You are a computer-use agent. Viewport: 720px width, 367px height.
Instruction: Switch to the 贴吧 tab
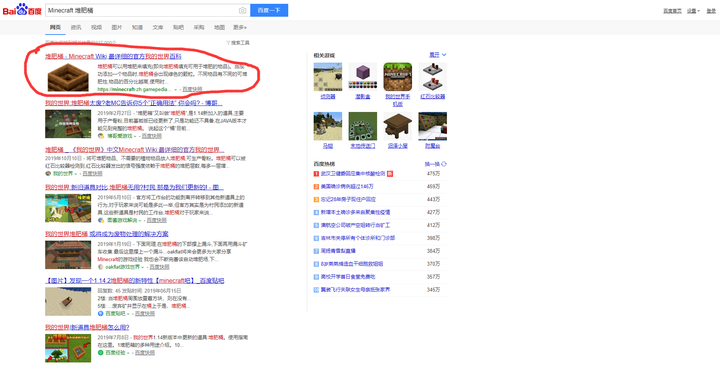[178, 28]
